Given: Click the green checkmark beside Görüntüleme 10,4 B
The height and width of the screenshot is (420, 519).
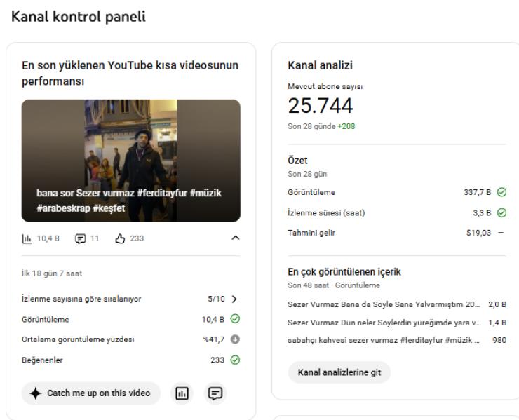Looking at the screenshot, I should click(236, 320).
